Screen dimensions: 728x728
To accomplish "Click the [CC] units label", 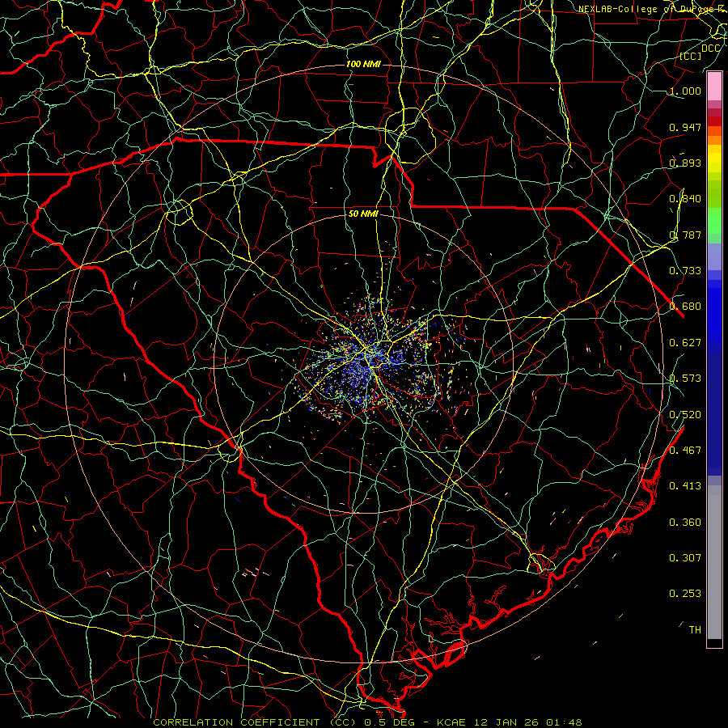I will (x=690, y=56).
